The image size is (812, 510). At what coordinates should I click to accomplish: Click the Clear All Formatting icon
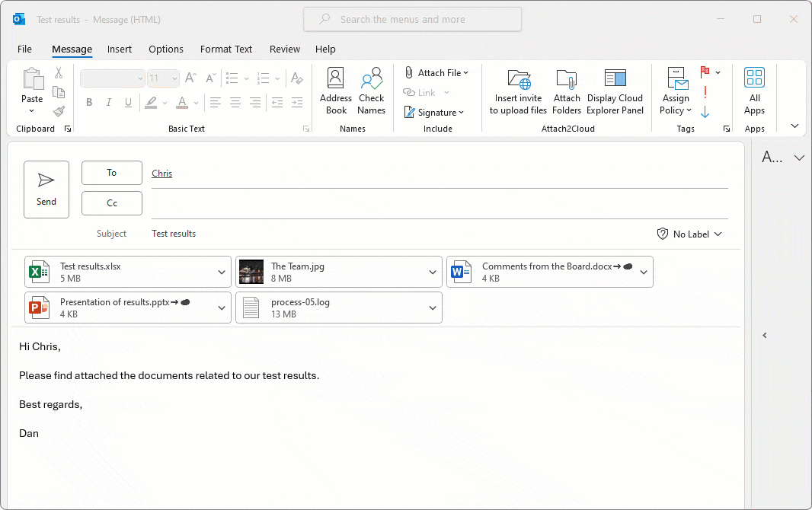[296, 78]
